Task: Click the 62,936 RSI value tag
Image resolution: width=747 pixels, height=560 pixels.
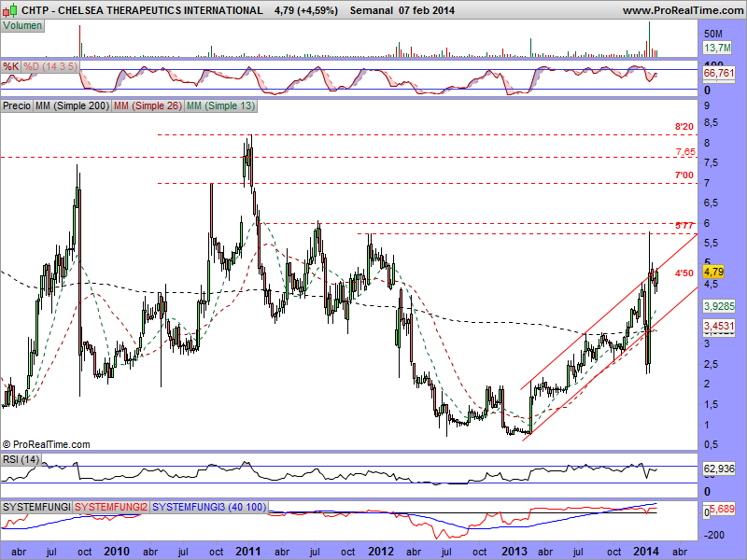Action: (719, 469)
